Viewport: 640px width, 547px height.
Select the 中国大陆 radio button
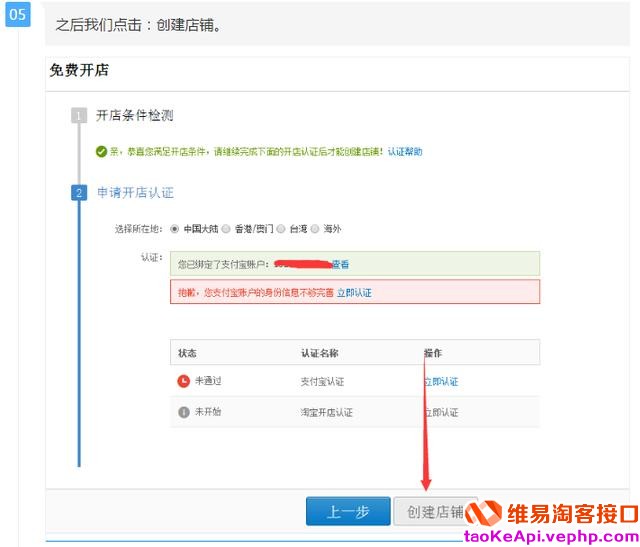coord(174,229)
